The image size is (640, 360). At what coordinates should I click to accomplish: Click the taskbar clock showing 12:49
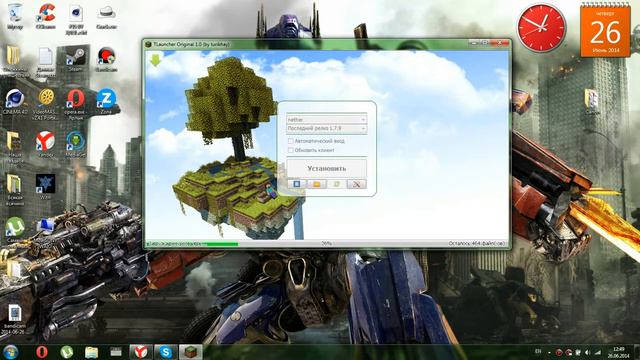(619, 352)
